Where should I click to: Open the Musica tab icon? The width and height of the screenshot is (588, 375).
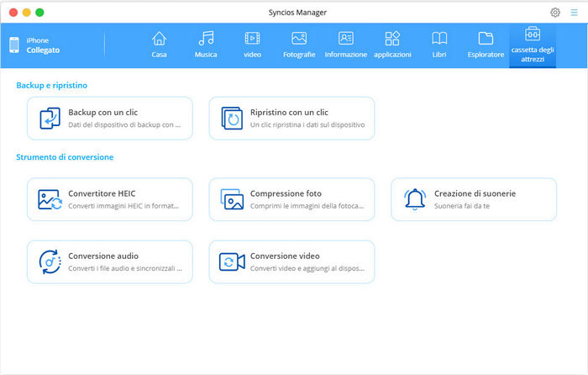(206, 39)
